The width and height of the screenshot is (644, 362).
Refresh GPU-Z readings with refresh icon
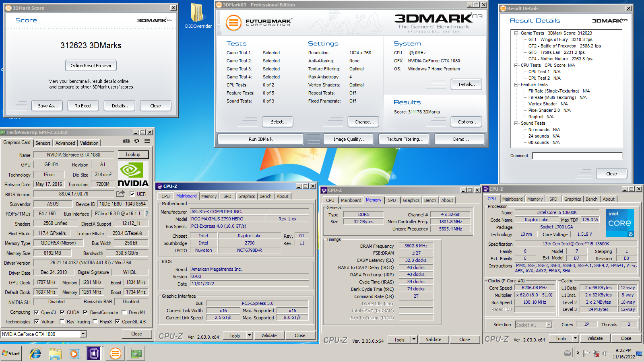coord(137,141)
